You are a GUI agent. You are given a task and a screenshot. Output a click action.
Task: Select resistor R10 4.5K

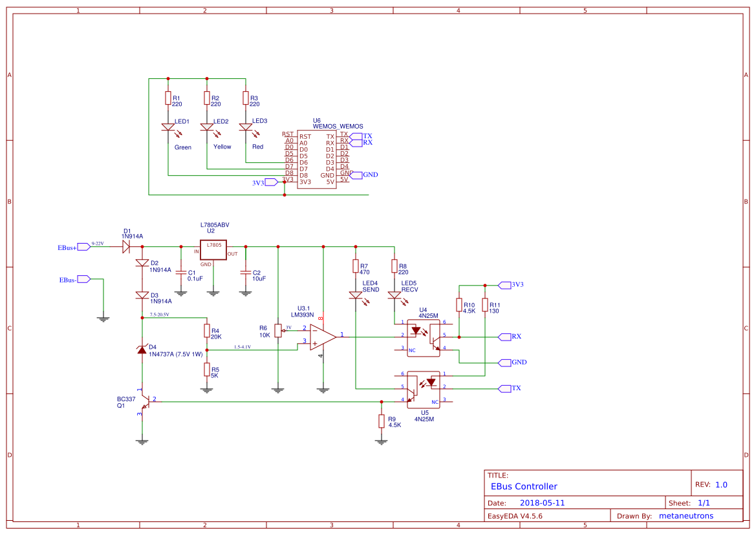point(459,305)
